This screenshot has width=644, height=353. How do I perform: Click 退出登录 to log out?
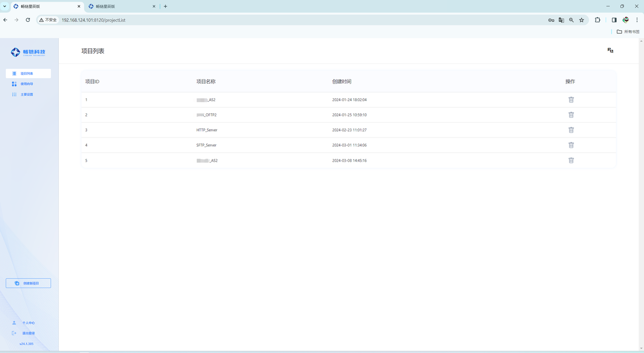click(x=28, y=333)
